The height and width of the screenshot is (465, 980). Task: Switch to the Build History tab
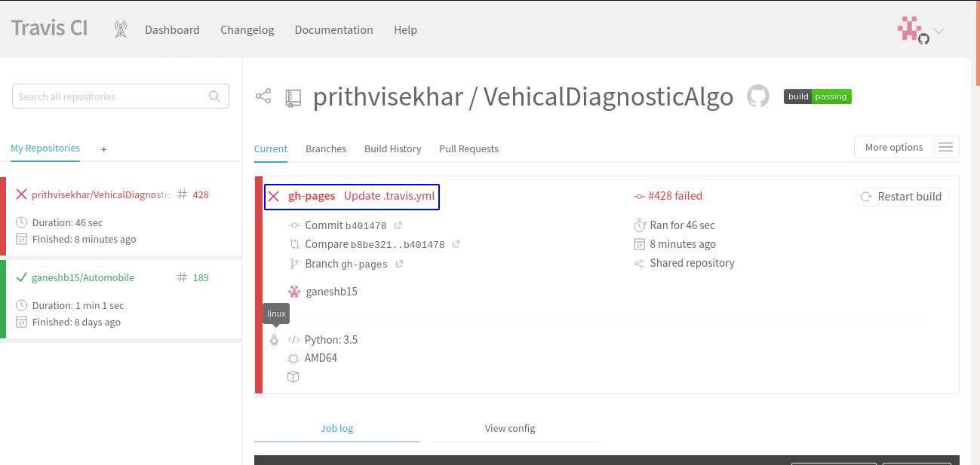point(392,148)
